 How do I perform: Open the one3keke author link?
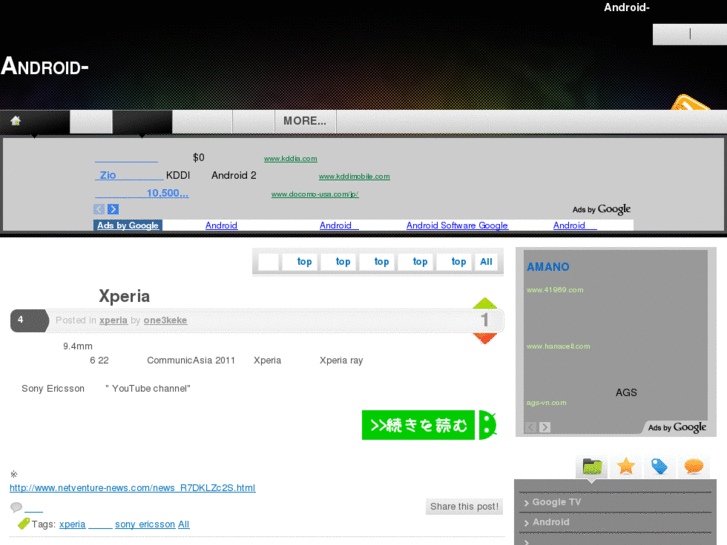165,320
